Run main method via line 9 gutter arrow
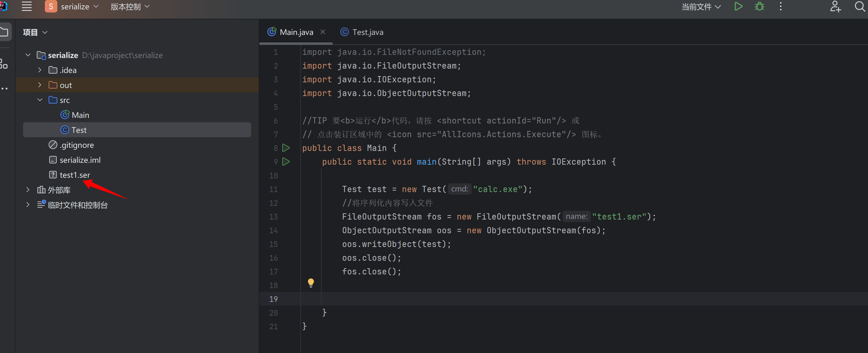This screenshot has height=353, width=868. (286, 162)
